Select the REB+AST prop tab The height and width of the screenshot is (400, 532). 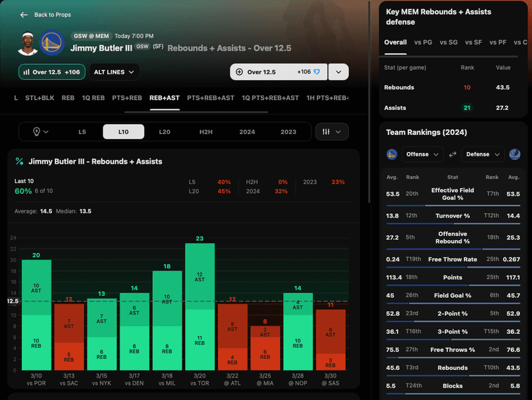pyautogui.click(x=164, y=98)
